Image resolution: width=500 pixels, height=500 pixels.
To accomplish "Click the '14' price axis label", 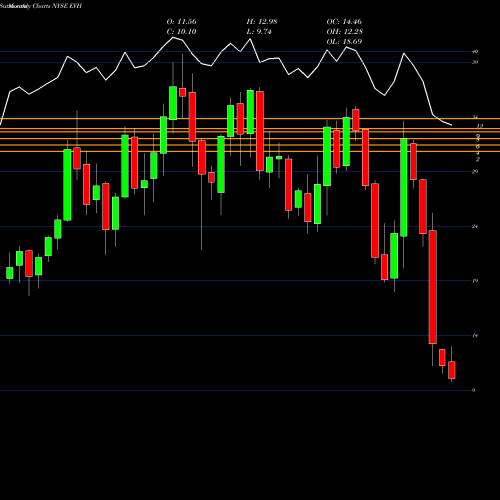I will click(x=475, y=336).
